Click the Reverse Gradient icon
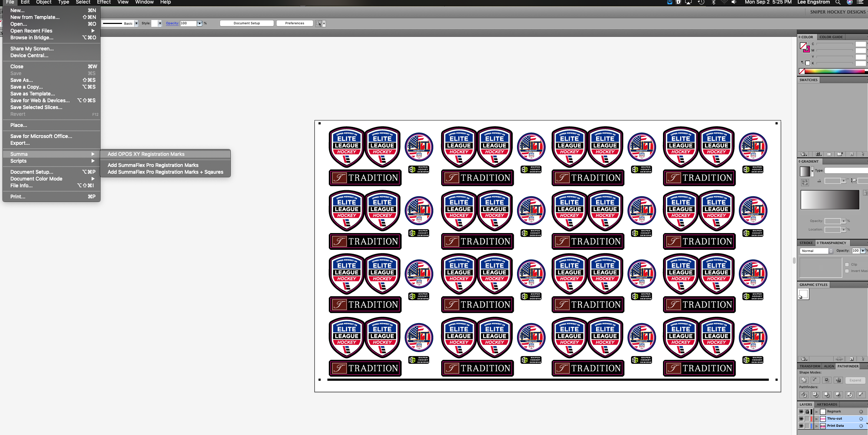Image resolution: width=868 pixels, height=435 pixels. pos(805,182)
